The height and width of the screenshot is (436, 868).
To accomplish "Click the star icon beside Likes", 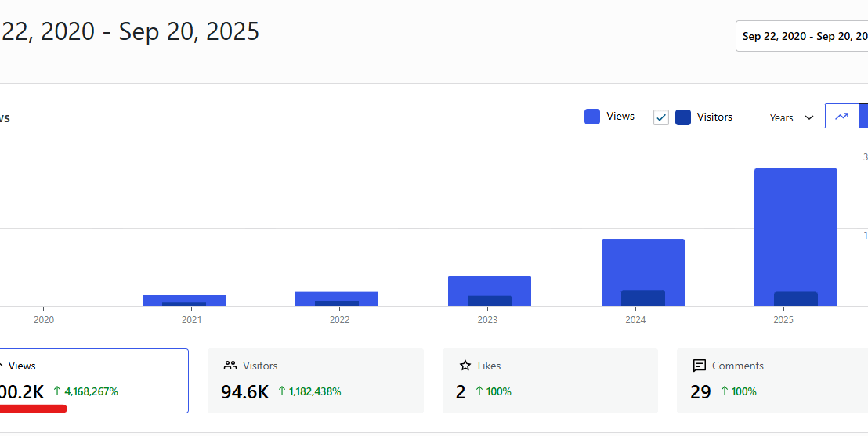I will coord(465,366).
